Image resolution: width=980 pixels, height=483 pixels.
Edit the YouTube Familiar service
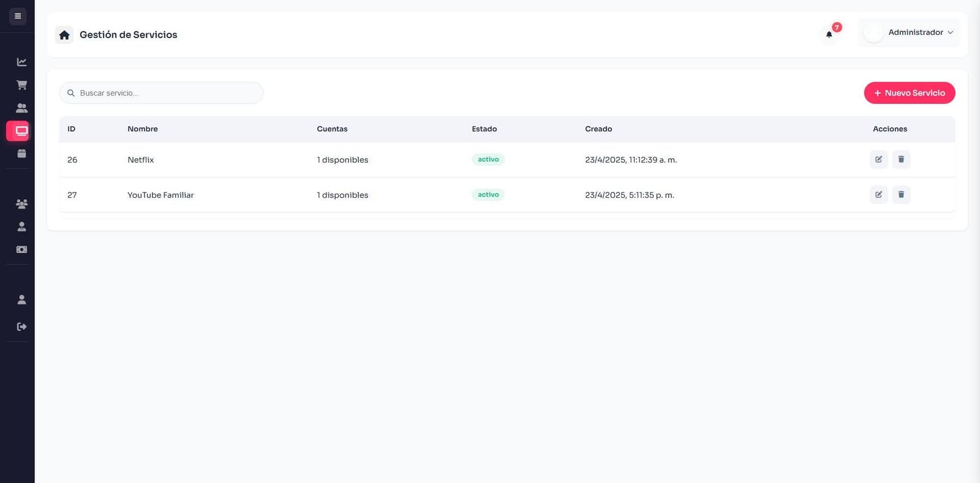[x=878, y=195]
